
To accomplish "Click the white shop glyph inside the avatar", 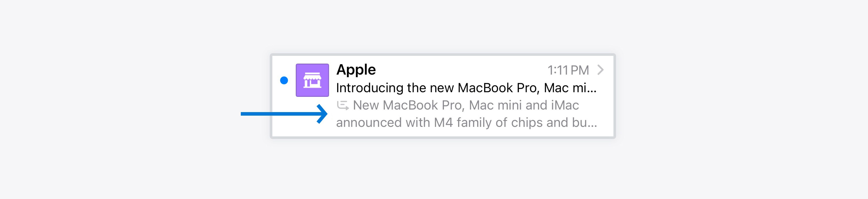I will click(x=312, y=80).
